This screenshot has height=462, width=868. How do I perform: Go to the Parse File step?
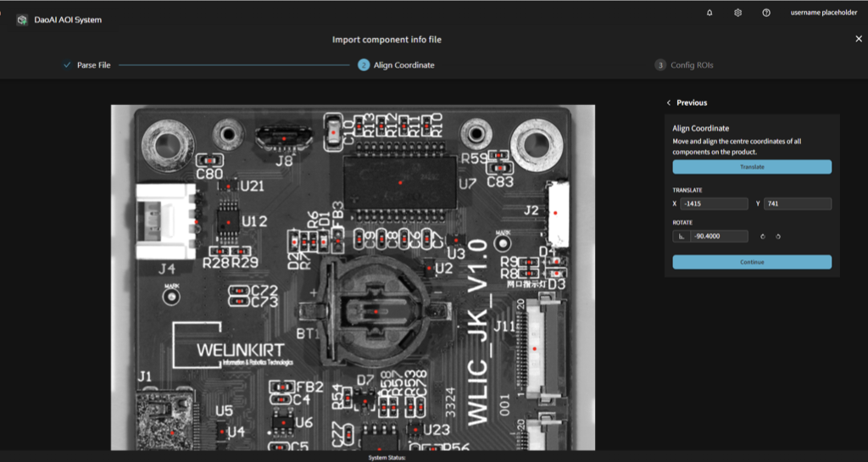tap(92, 65)
